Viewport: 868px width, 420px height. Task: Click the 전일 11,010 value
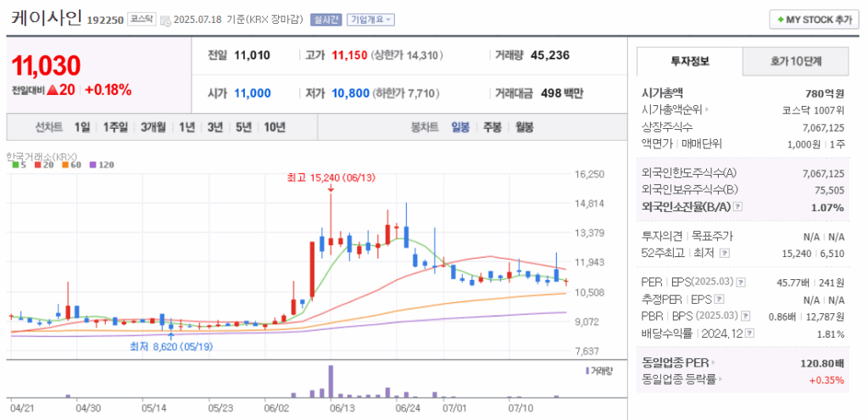[x=252, y=55]
